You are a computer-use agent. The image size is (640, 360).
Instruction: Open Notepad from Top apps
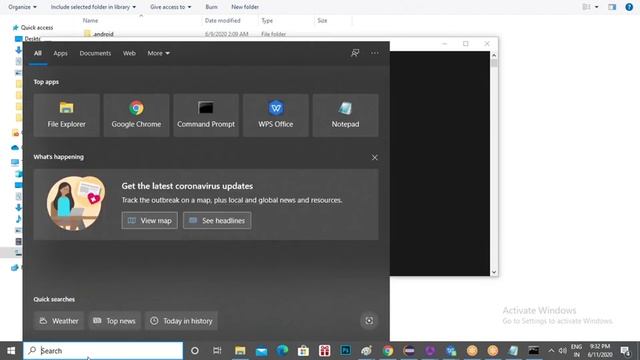pyautogui.click(x=345, y=115)
